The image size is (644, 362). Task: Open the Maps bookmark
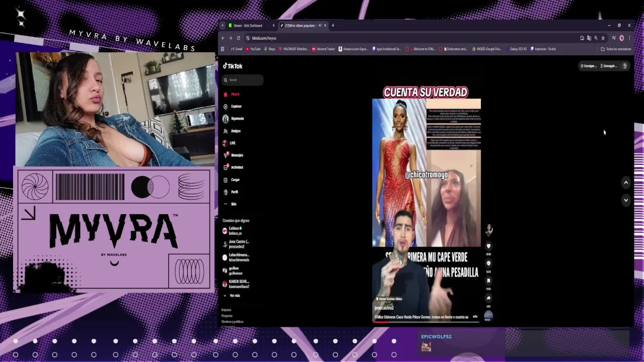tap(270, 49)
